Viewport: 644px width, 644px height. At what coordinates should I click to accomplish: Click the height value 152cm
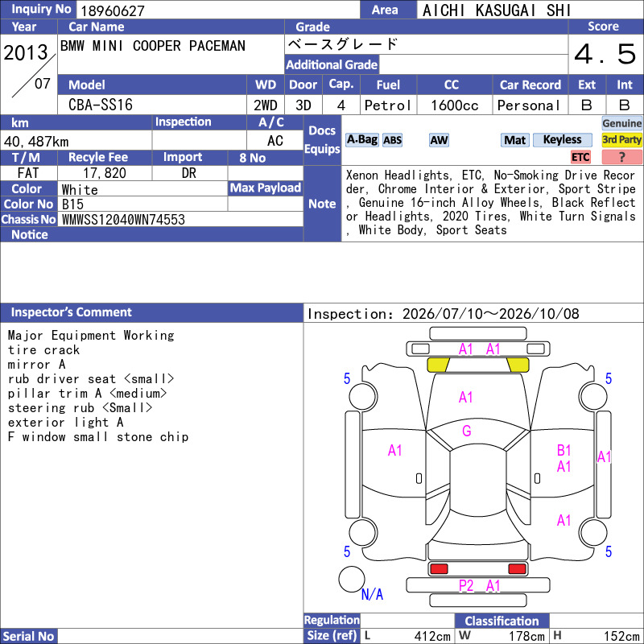click(x=621, y=636)
